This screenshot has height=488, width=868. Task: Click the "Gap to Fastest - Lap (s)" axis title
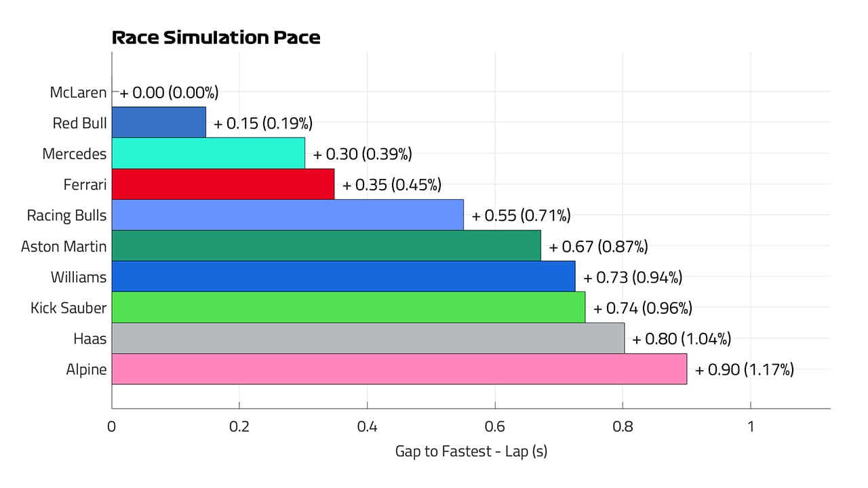pyautogui.click(x=471, y=451)
